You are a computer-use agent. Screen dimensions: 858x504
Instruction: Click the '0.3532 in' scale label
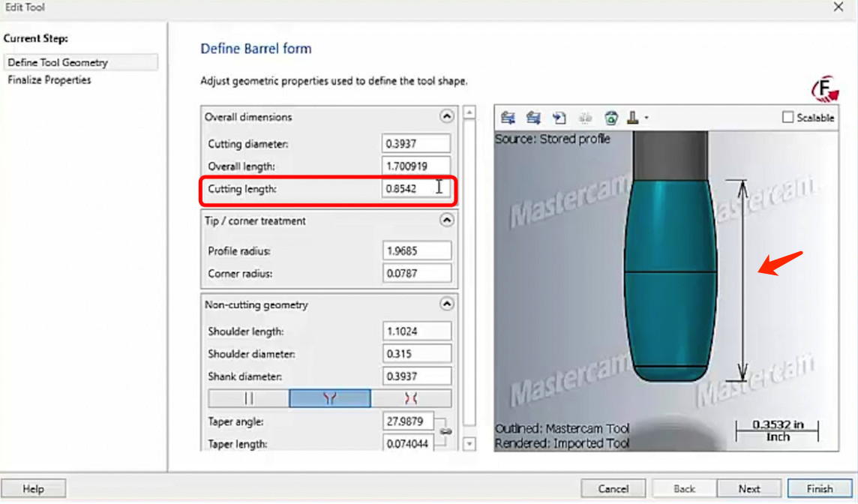pos(778,424)
